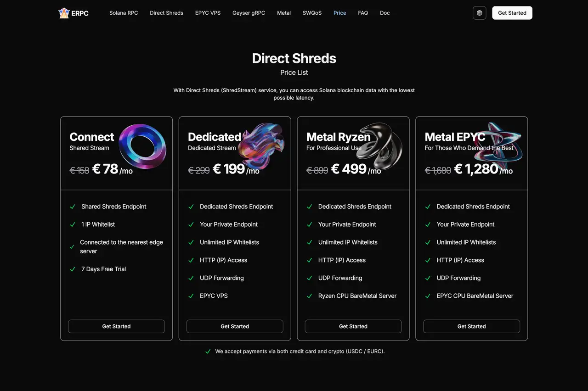Open the Geyser gRPC nav item
This screenshot has width=588, height=391.
point(249,13)
